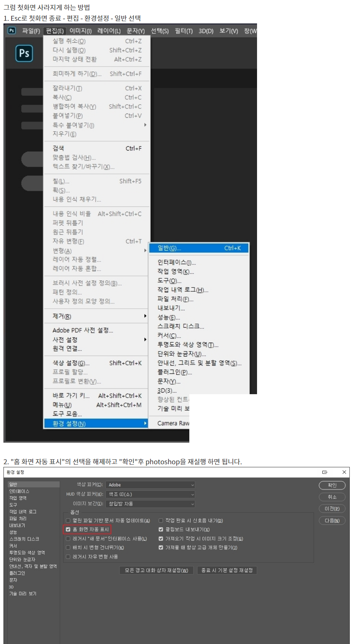
Task: Toggle 작업 완료 시 신호음 내기 checkbox
Action: 161,520
